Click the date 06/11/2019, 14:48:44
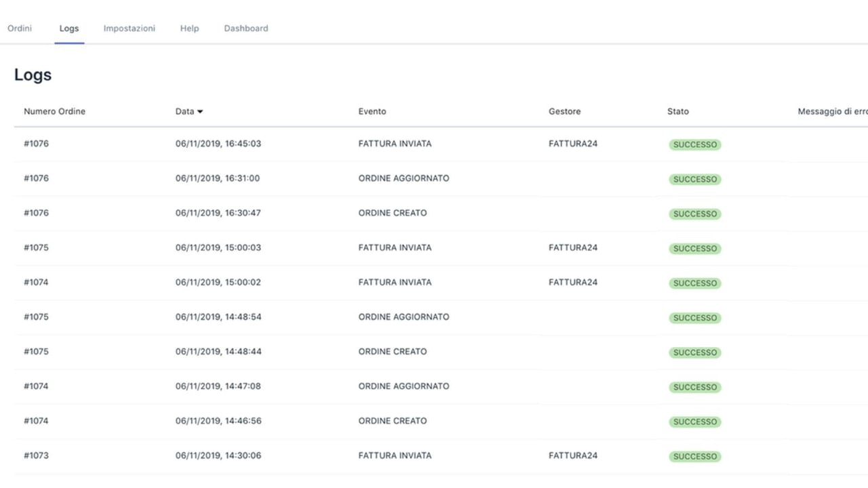The image size is (868, 488). (218, 351)
